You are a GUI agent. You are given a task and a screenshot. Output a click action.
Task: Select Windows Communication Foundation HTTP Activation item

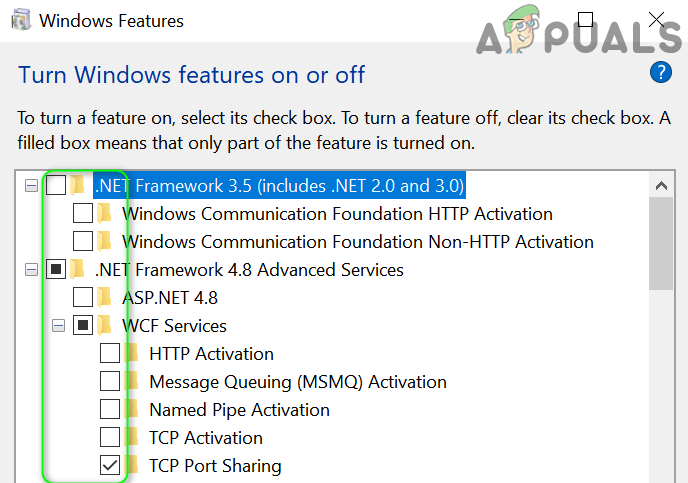337,213
